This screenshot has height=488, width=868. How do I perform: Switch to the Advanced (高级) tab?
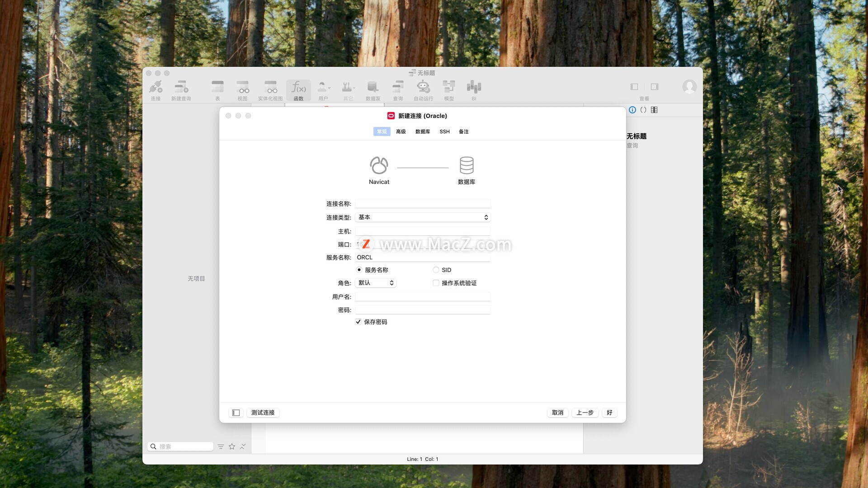(x=401, y=131)
